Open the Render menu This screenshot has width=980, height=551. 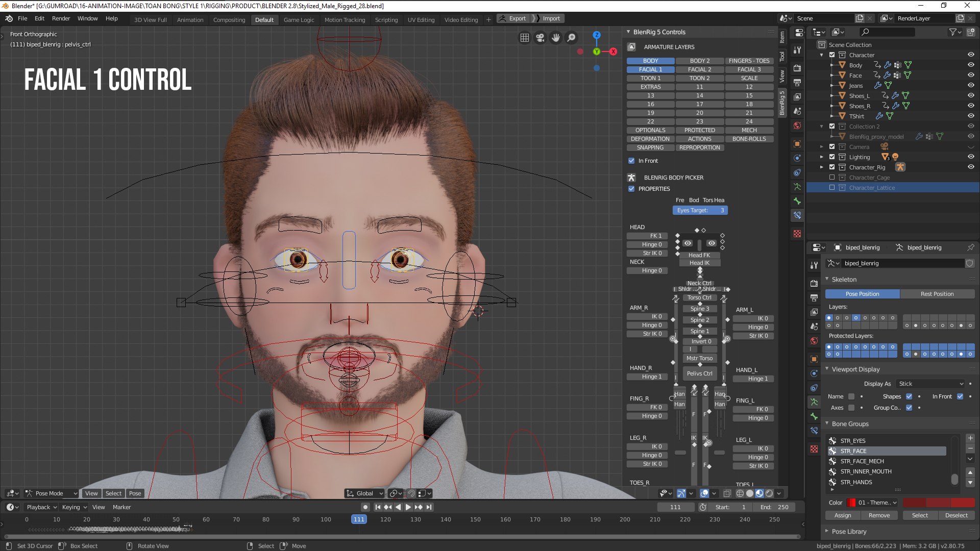click(61, 18)
